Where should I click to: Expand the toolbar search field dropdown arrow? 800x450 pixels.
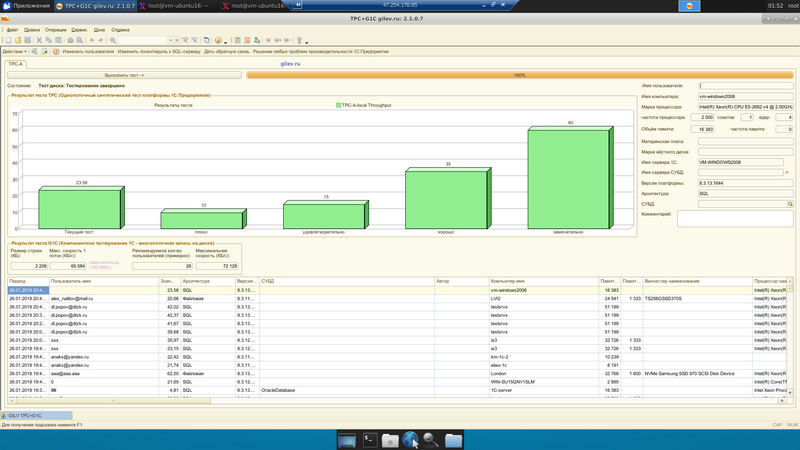click(170, 40)
